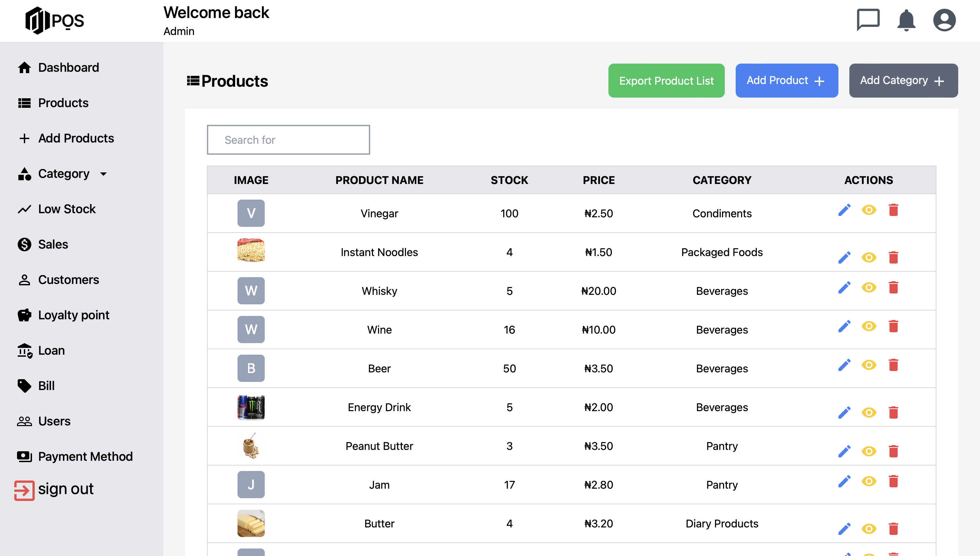
Task: Edit the Peanut Butter product
Action: tap(844, 451)
